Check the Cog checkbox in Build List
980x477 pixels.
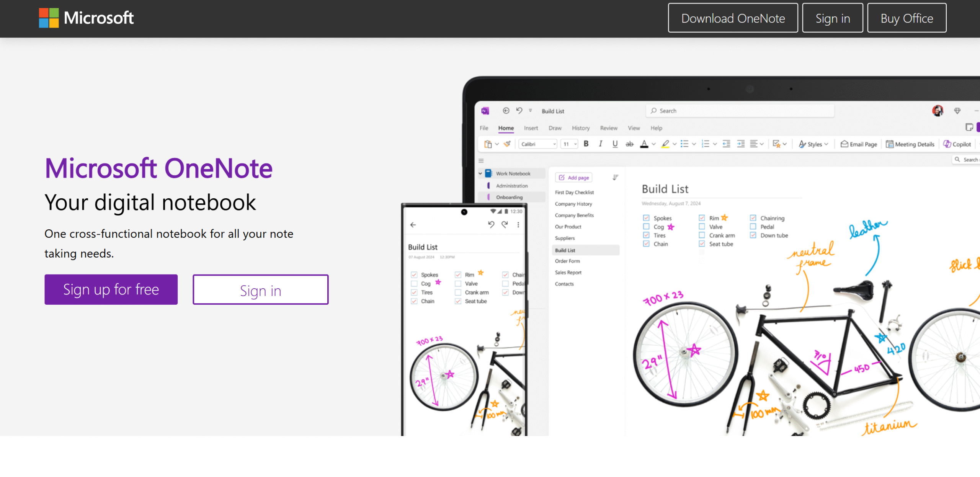646,226
